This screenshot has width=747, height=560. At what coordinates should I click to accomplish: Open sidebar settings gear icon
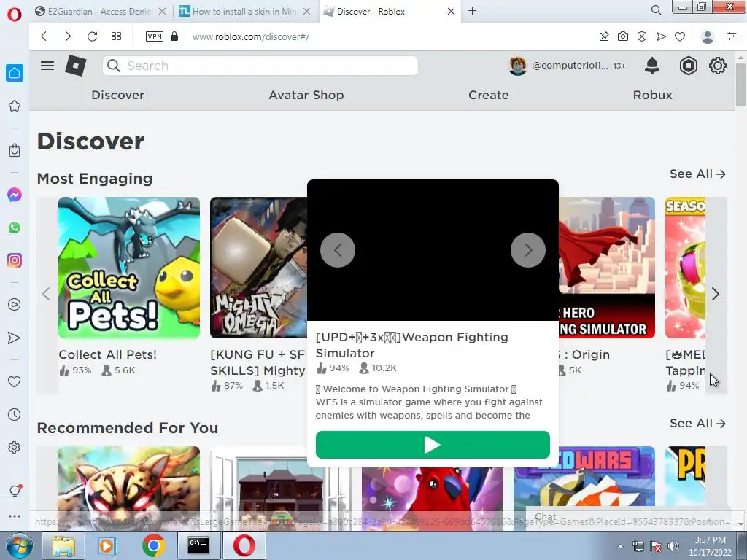[x=15, y=448]
